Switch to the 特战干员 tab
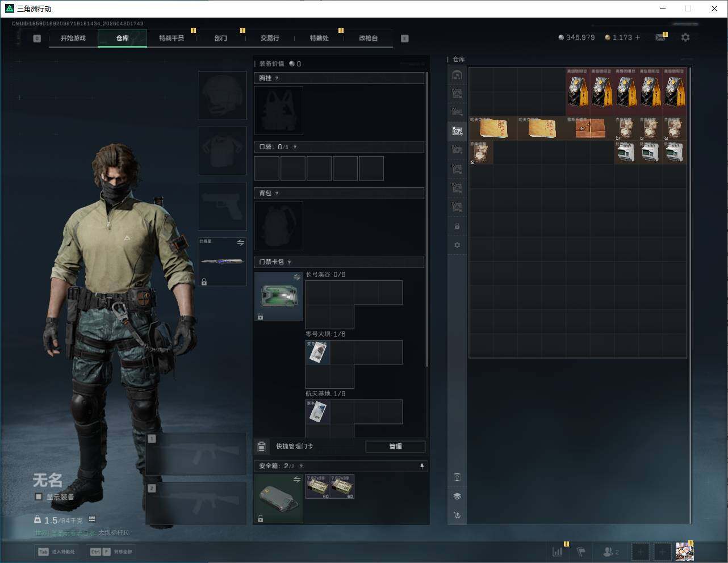 click(171, 38)
